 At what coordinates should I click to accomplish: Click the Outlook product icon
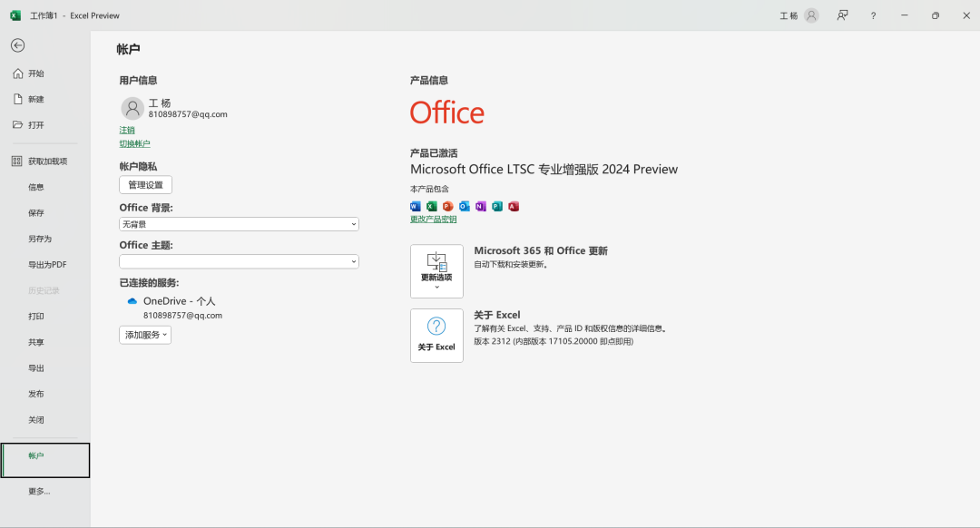coord(464,206)
